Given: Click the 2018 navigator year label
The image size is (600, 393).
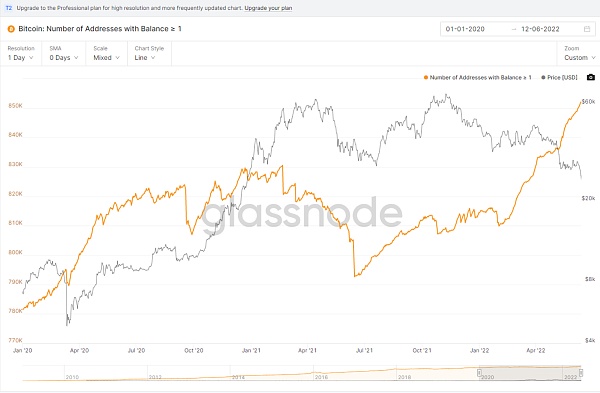Looking at the screenshot, I should tap(404, 377).
